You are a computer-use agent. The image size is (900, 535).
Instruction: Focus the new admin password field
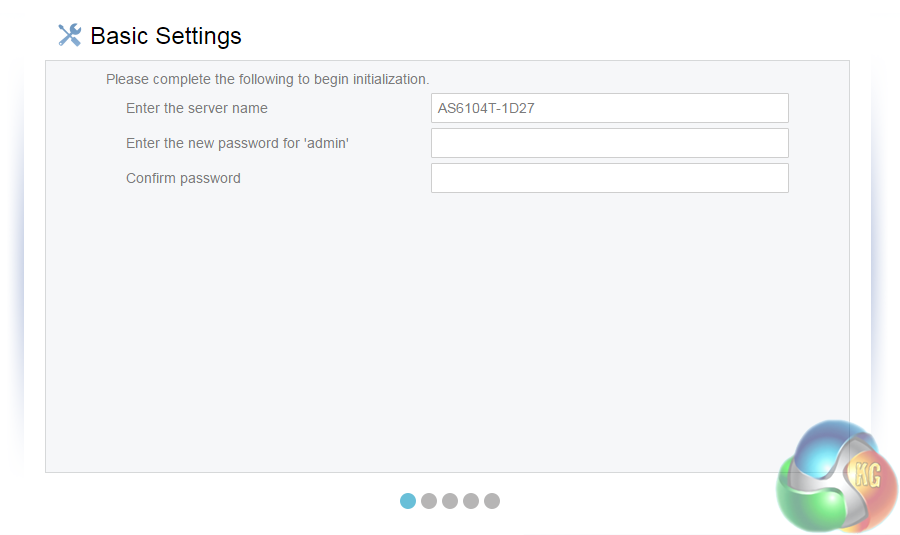pos(609,143)
